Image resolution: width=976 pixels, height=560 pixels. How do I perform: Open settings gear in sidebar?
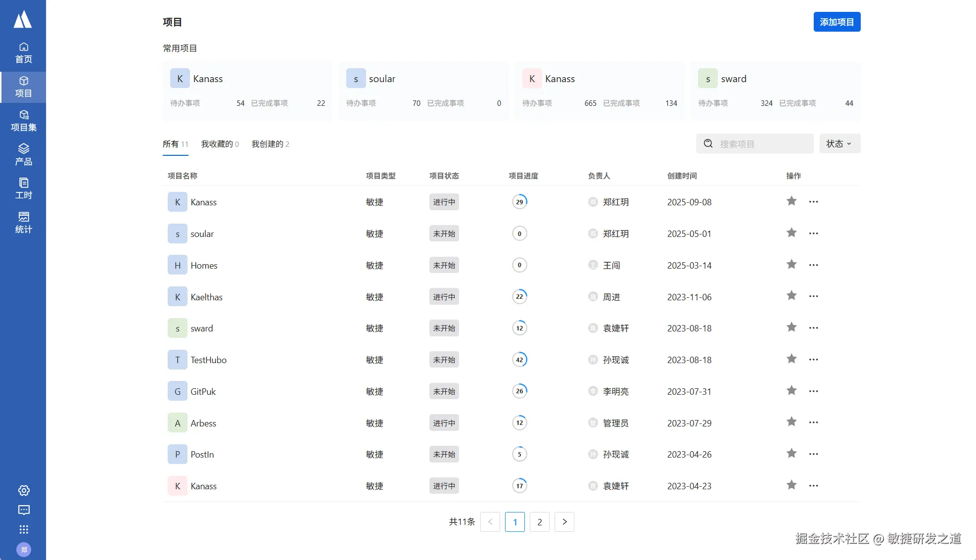(24, 490)
